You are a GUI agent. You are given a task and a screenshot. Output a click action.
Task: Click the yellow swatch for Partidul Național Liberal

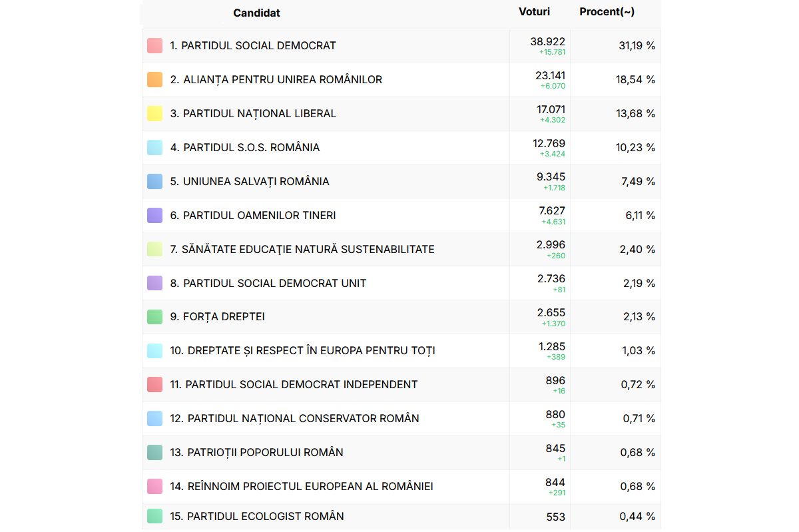pyautogui.click(x=154, y=114)
